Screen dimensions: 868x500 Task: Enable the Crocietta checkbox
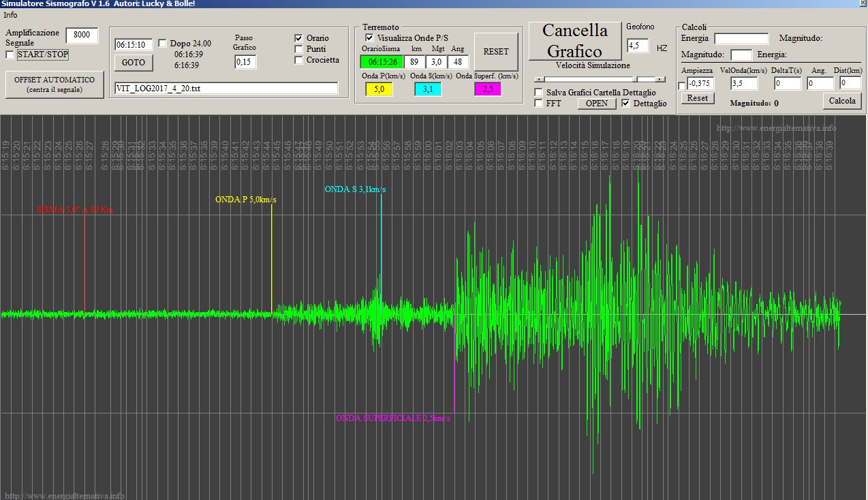298,60
